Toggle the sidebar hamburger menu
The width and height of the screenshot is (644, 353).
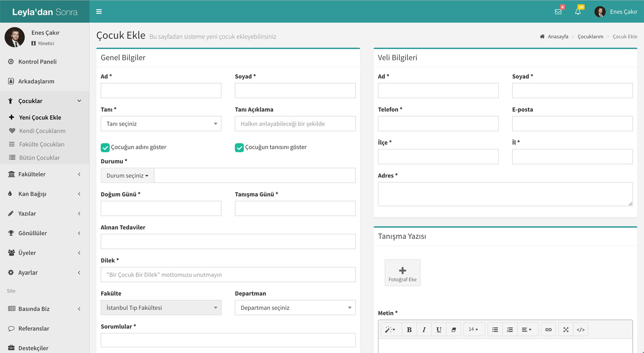(x=99, y=12)
